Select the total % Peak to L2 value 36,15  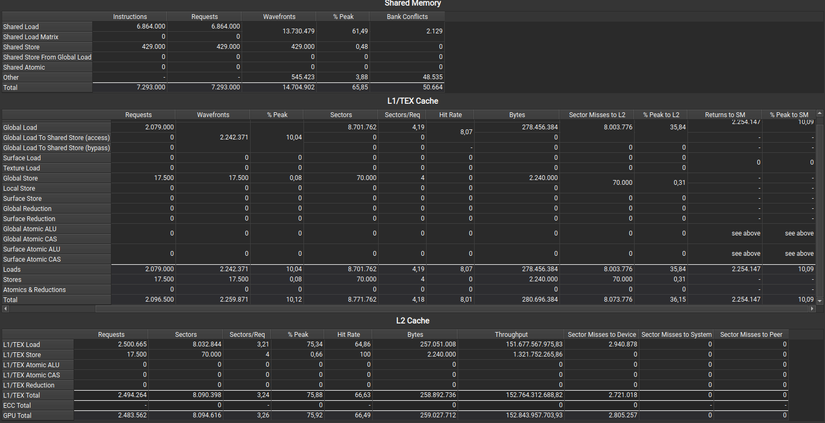click(x=677, y=299)
